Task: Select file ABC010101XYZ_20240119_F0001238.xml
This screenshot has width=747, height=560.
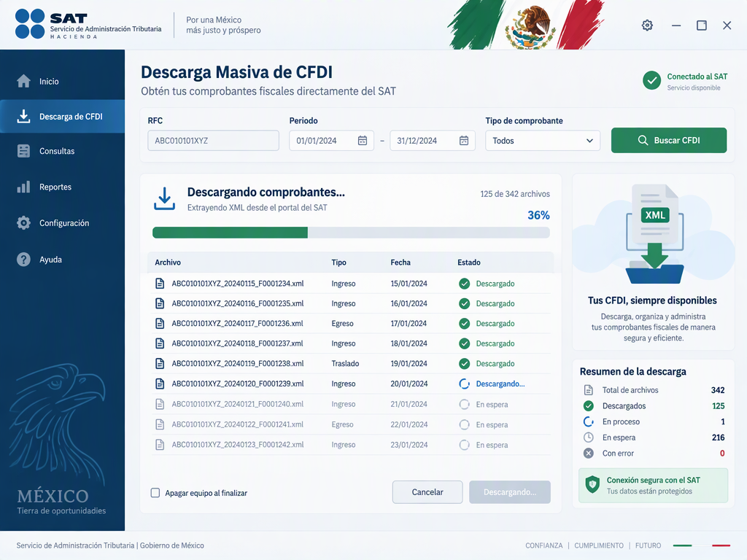Action: 352,364
